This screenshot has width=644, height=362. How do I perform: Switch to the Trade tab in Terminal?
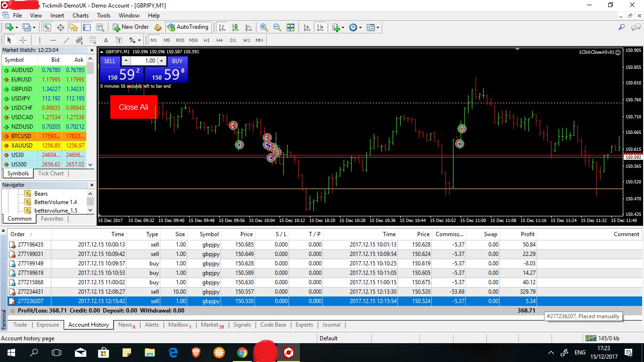click(x=20, y=325)
